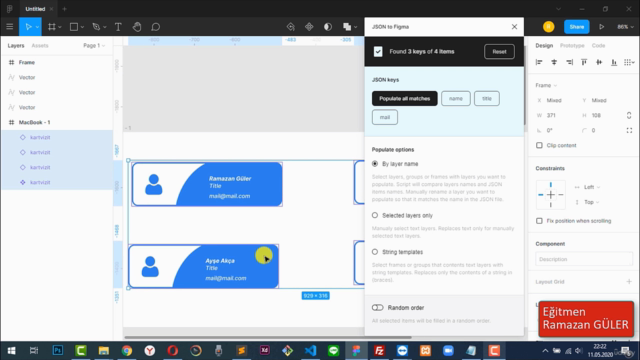This screenshot has height=360, width=640.
Task: Select the Comment tool
Action: [156, 27]
